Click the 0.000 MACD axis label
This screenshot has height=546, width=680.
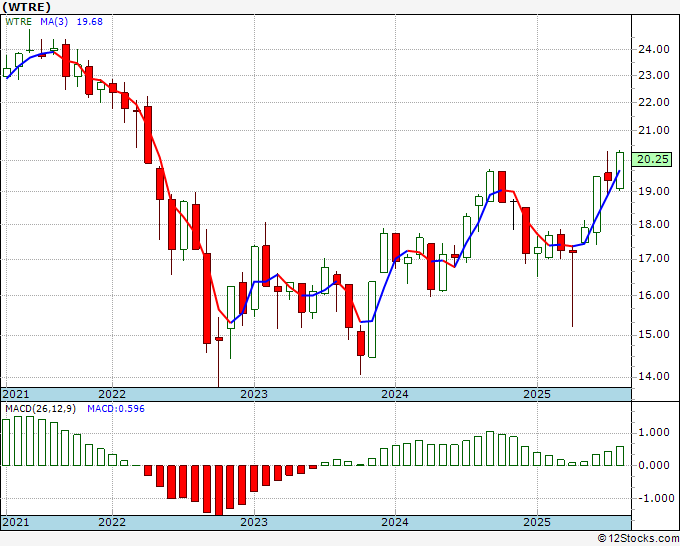tap(654, 465)
